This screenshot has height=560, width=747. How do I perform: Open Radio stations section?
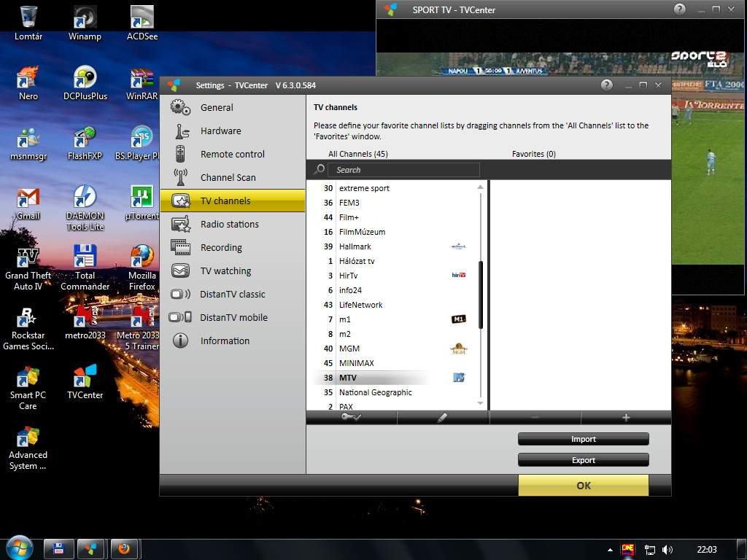pos(233,225)
